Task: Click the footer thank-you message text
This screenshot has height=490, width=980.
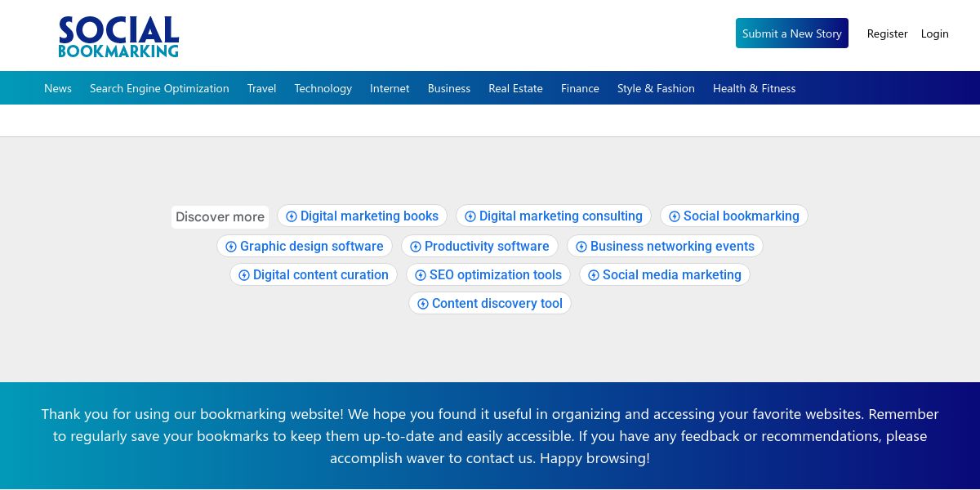Action: pyautogui.click(x=490, y=436)
